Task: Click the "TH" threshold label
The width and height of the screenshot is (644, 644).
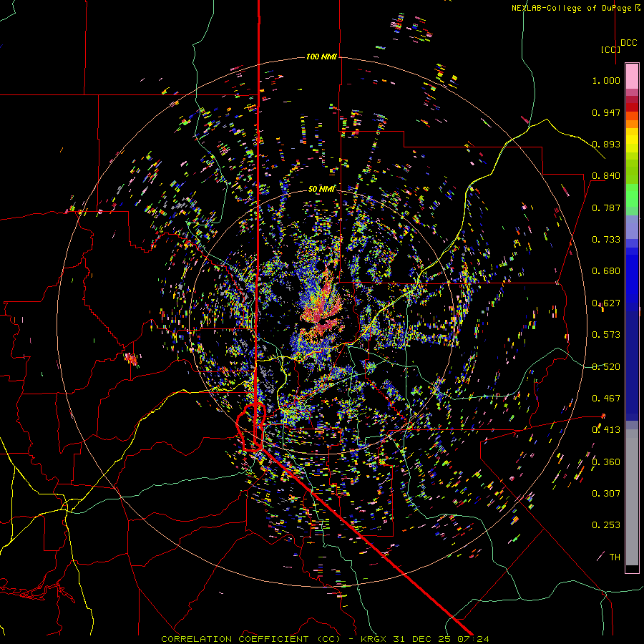Action: (615, 557)
